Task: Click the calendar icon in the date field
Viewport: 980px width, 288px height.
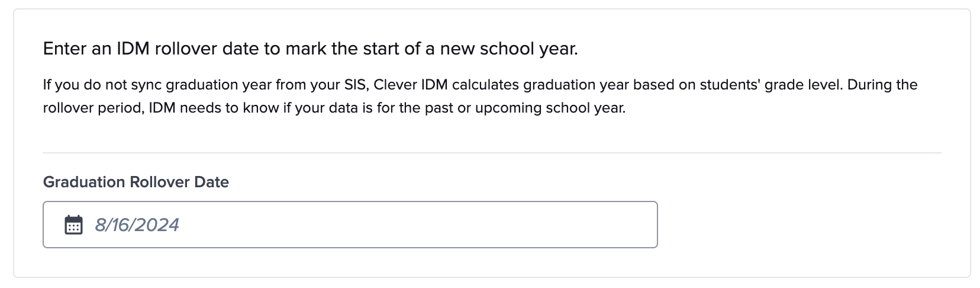Action: (x=73, y=225)
